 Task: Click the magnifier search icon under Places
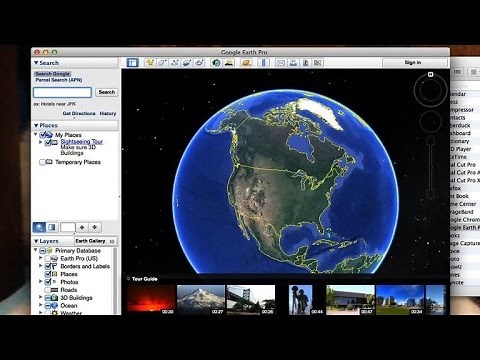point(39,227)
